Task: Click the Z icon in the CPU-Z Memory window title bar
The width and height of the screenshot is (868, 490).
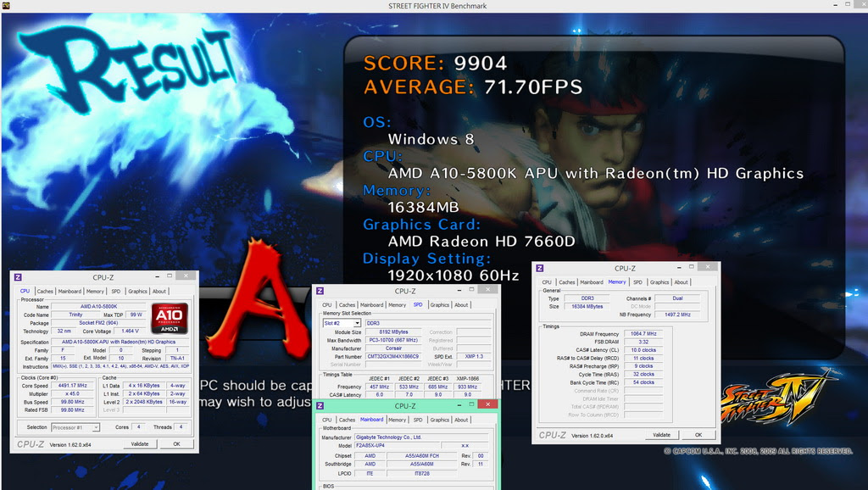Action: click(539, 268)
